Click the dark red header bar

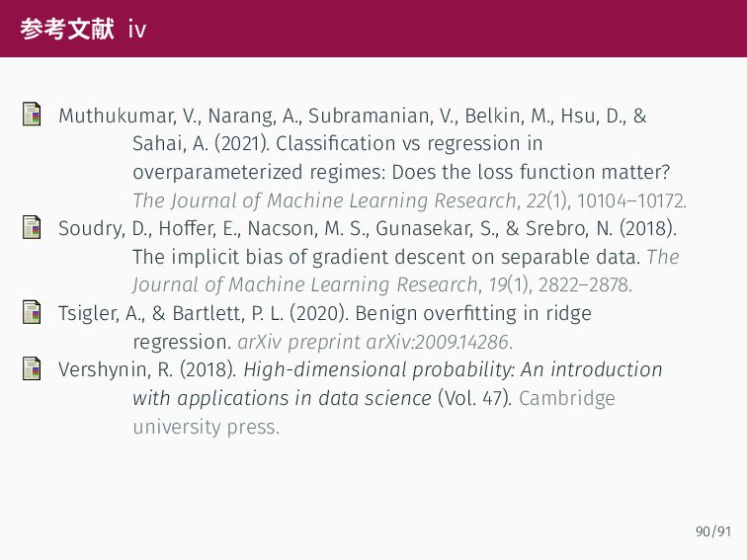point(373,29)
